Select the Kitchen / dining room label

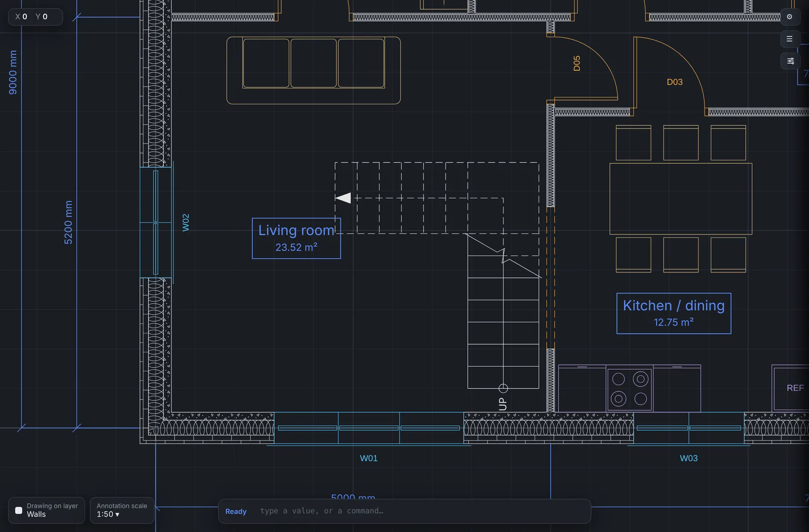(x=674, y=314)
